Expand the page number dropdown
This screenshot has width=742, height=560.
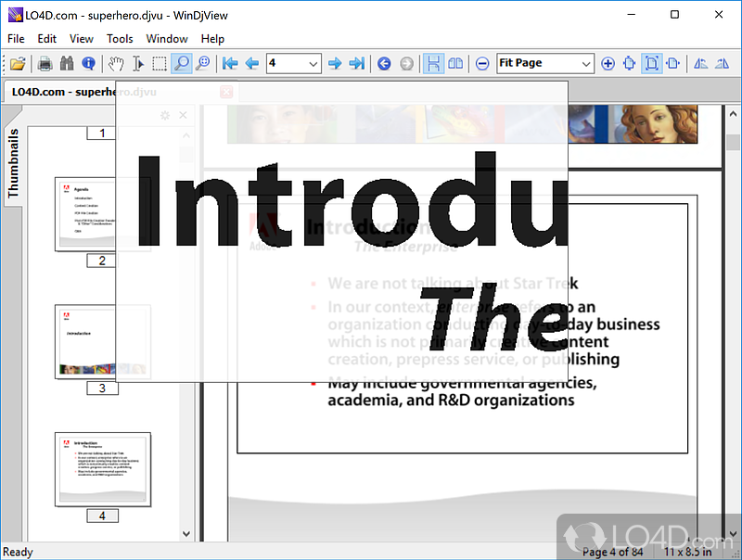pyautogui.click(x=313, y=63)
